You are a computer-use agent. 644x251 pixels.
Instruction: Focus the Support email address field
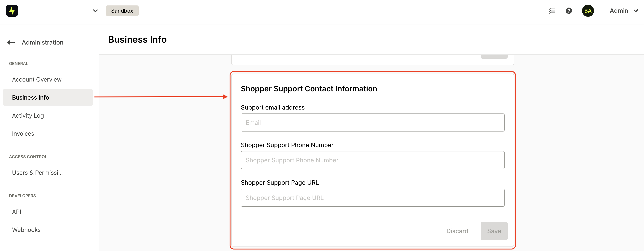[x=373, y=122]
